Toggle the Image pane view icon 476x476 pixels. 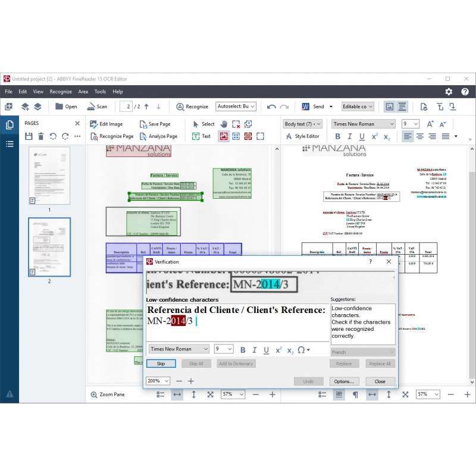point(390,107)
